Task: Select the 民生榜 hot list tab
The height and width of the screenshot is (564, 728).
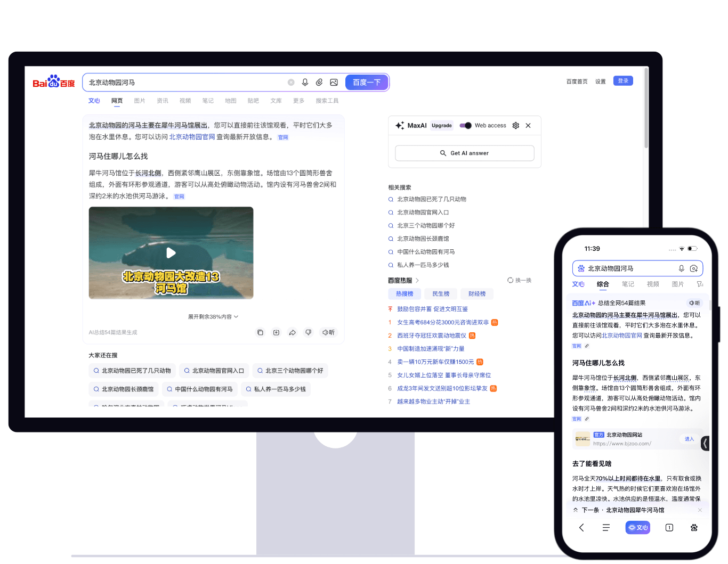Action: (441, 294)
